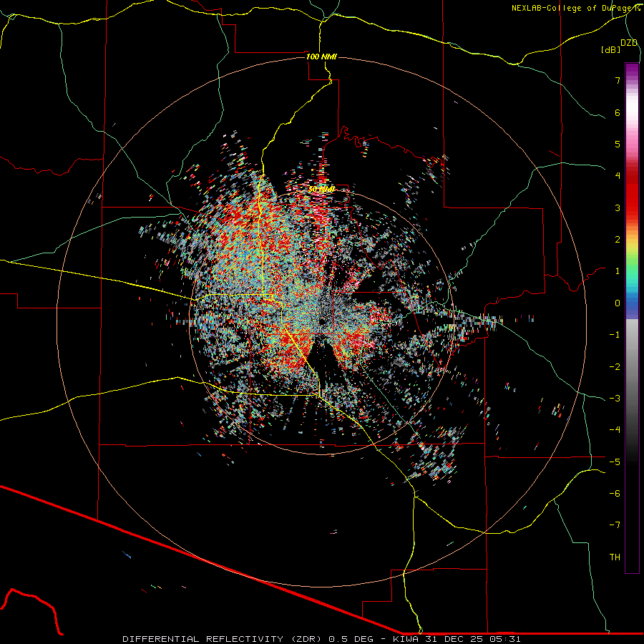This screenshot has width=644, height=644.
Task: Click the 100 NMI range ring label
Action: click(321, 57)
